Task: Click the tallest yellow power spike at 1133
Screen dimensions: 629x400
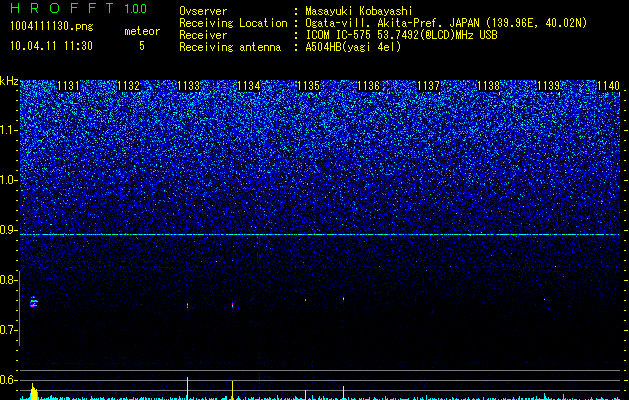Action: [187, 388]
